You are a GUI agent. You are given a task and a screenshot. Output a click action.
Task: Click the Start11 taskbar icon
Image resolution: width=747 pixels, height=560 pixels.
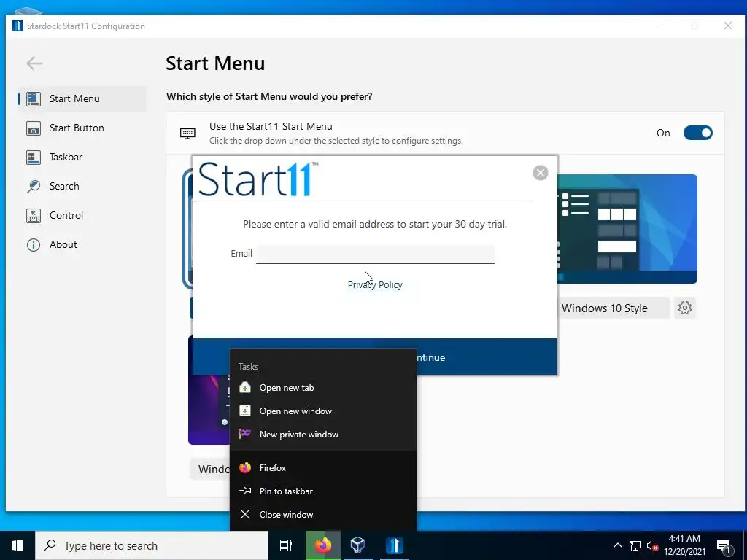(395, 545)
